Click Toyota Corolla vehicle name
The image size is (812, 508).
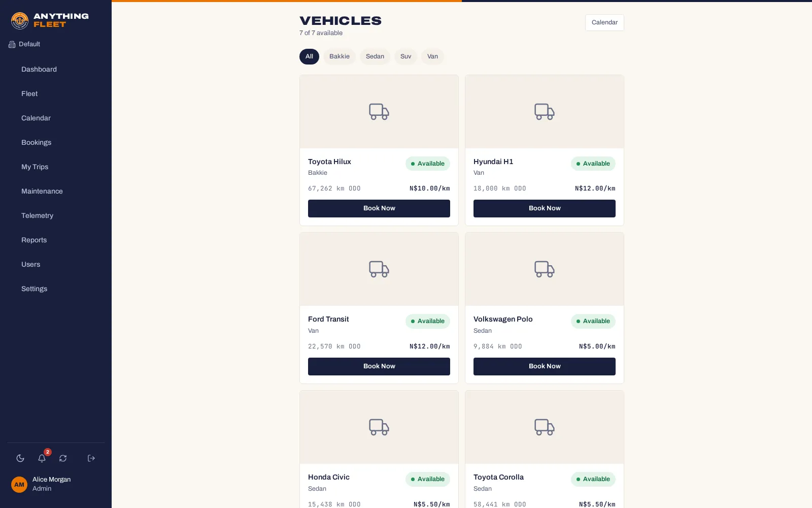(x=498, y=477)
